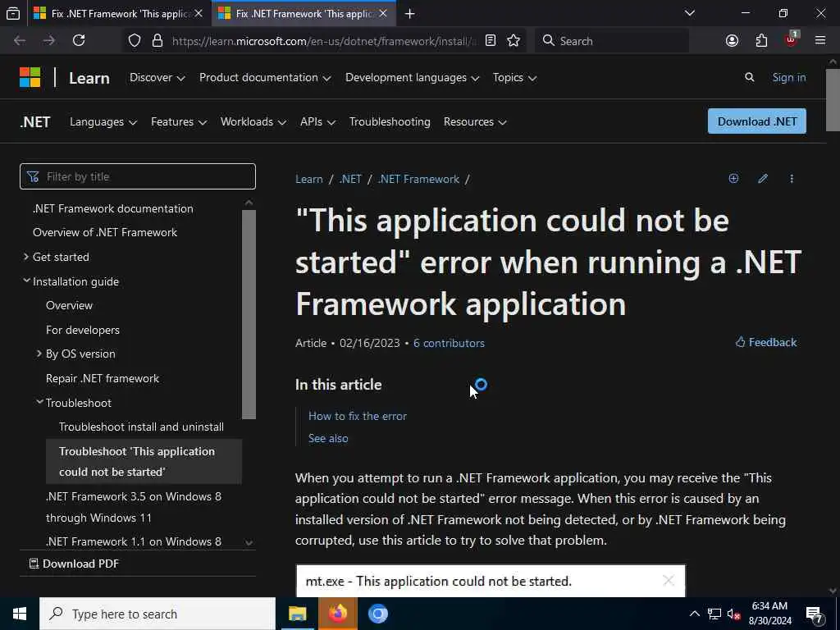Open the article's more actions dots menu
This screenshot has width=840, height=630.
[792, 178]
